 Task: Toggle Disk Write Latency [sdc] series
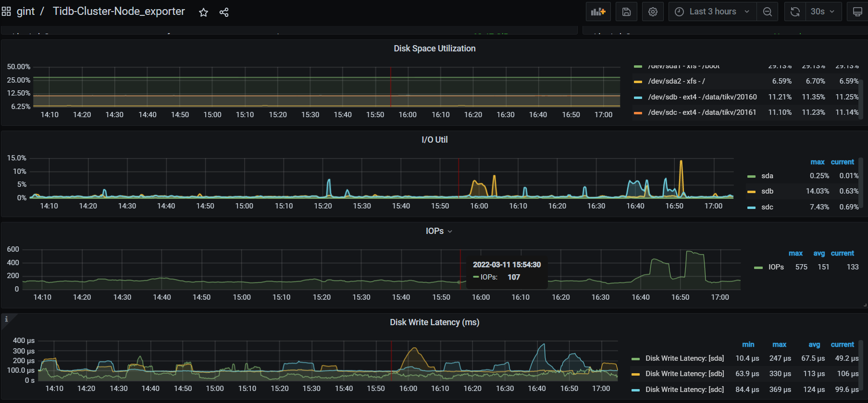pos(684,390)
